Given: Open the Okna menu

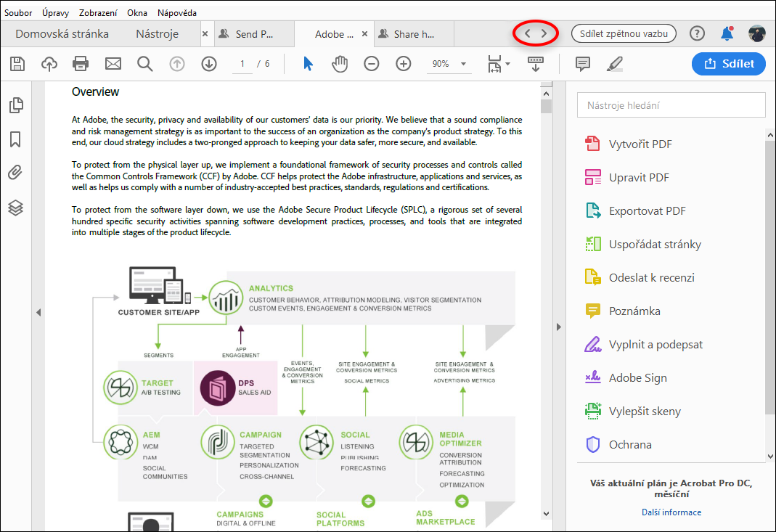Looking at the screenshot, I should (x=137, y=13).
